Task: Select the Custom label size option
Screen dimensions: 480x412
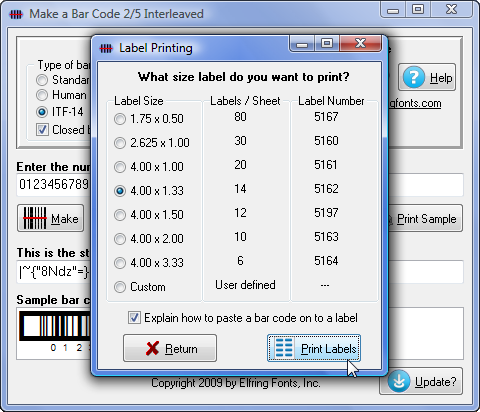Action: pyautogui.click(x=140, y=287)
